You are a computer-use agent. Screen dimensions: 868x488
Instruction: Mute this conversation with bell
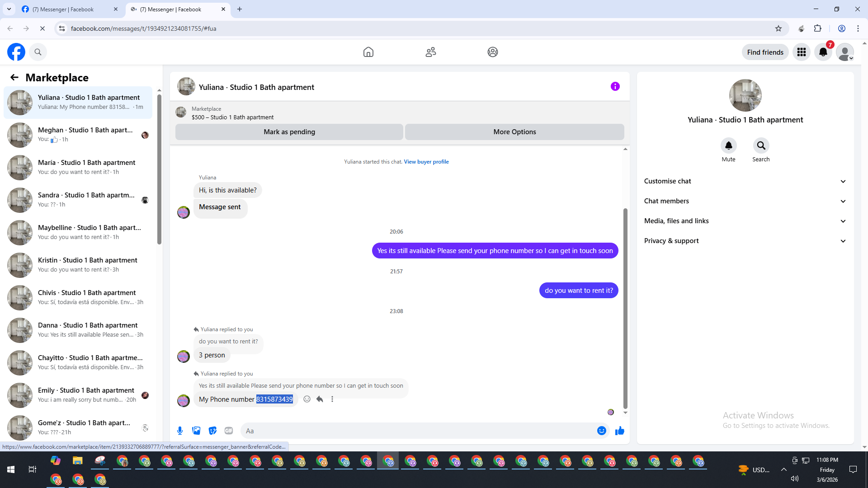pyautogui.click(x=728, y=145)
